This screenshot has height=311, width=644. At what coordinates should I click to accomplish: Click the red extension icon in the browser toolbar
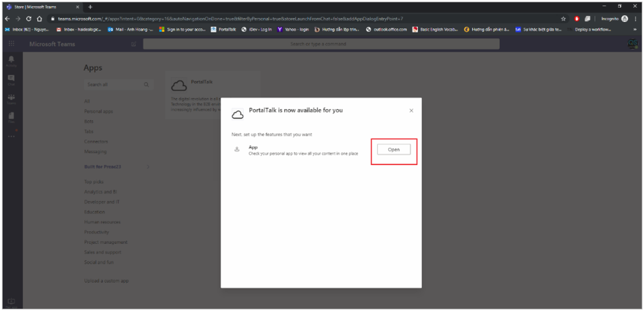(577, 19)
